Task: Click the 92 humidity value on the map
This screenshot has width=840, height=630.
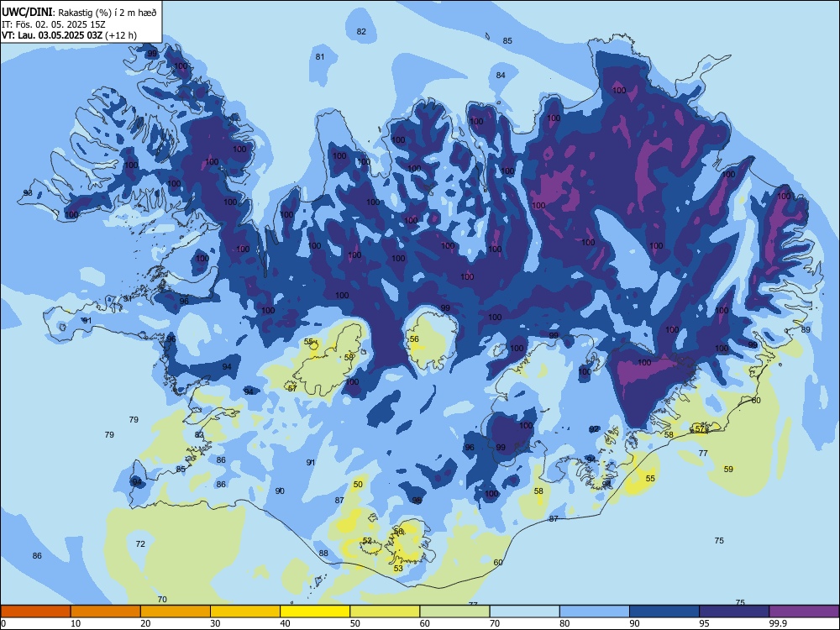Action: pos(594,429)
